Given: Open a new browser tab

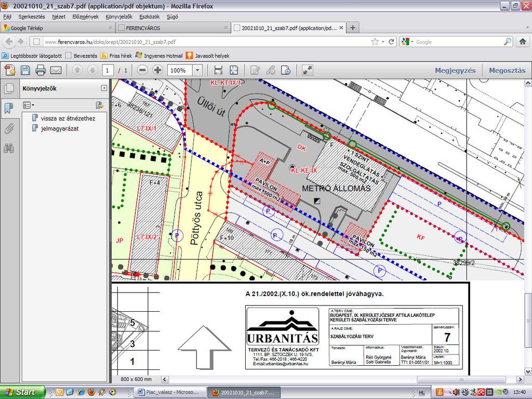Looking at the screenshot, I should click(353, 28).
